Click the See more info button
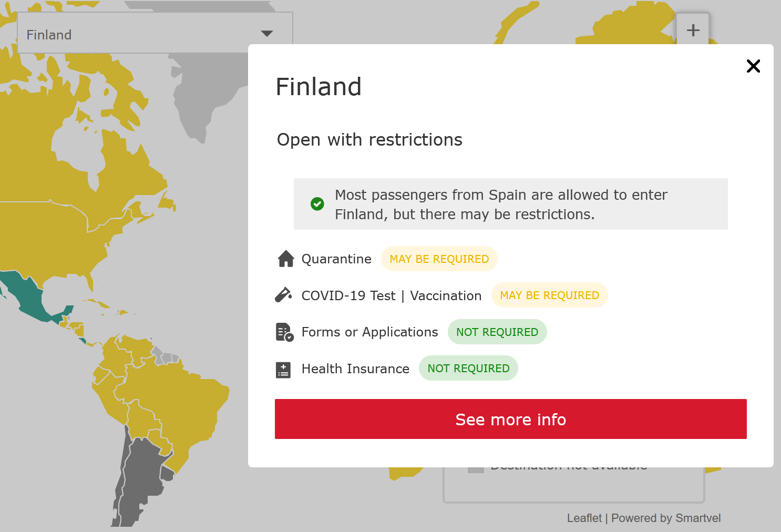781x532 pixels. click(x=510, y=419)
